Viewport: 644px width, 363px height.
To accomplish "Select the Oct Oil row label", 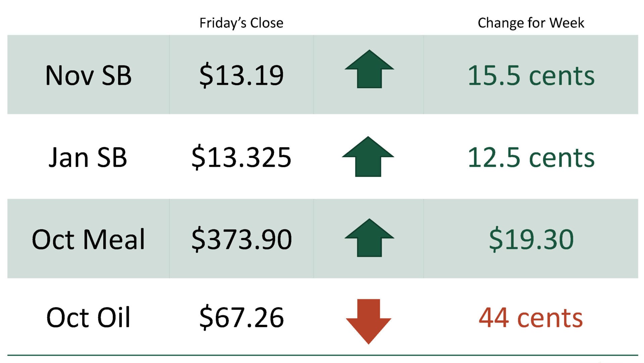I will [88, 317].
